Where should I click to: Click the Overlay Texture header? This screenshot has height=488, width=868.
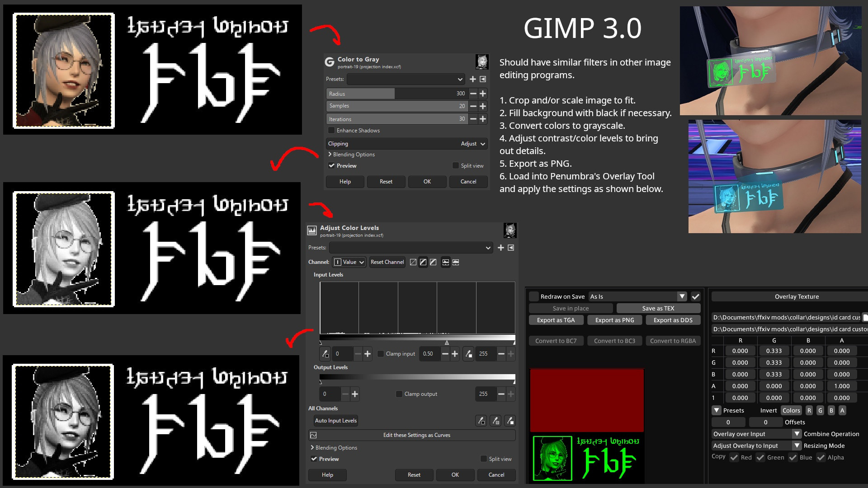[x=789, y=296]
